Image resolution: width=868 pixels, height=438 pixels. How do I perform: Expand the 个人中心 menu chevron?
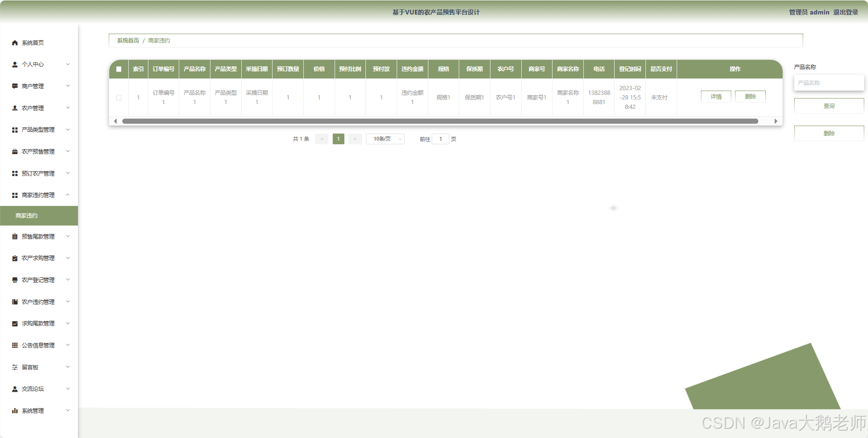tap(68, 64)
